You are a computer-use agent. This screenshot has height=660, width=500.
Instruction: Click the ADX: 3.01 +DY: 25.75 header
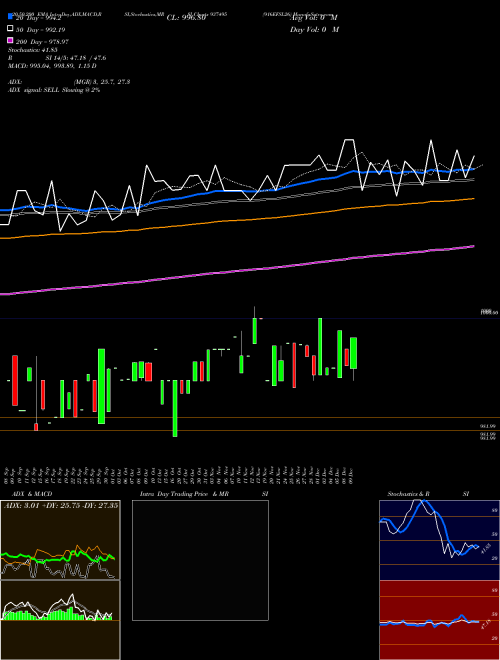[61, 506]
